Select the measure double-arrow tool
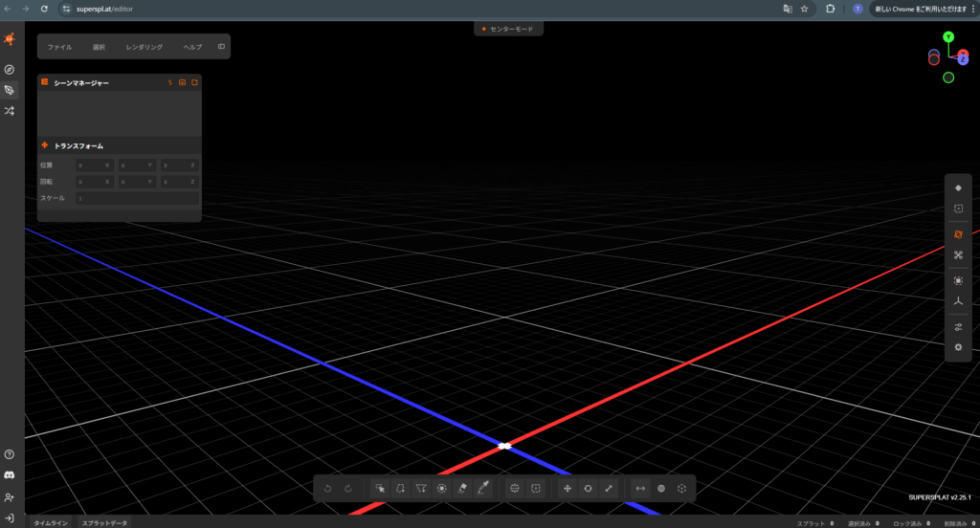The height and width of the screenshot is (528, 980). 640,489
